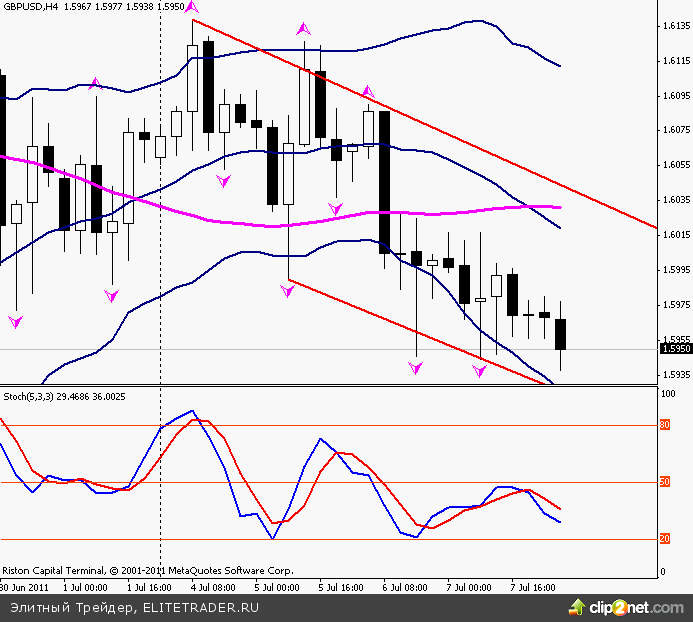Select the last black candle on chart
Image resolution: width=693 pixels, height=622 pixels.
tap(561, 334)
